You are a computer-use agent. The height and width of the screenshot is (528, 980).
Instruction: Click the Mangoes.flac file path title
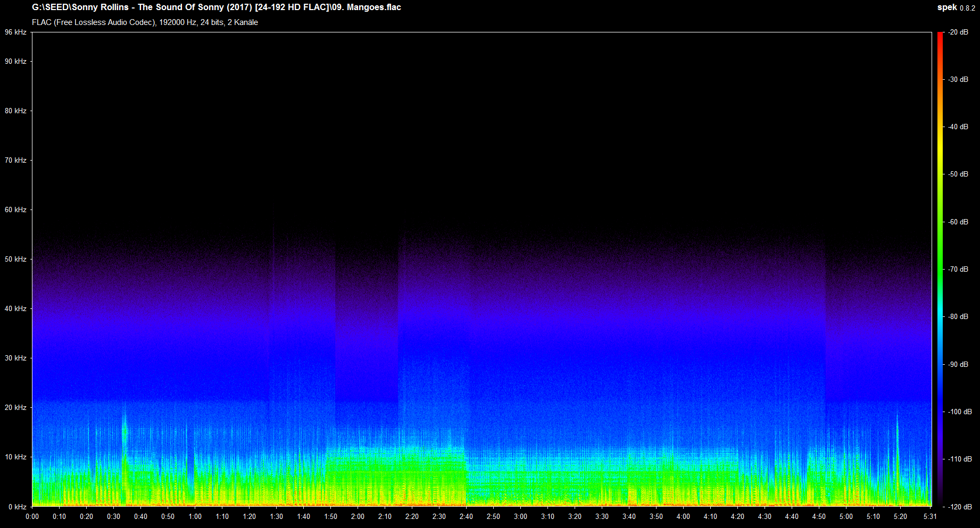pyautogui.click(x=217, y=7)
